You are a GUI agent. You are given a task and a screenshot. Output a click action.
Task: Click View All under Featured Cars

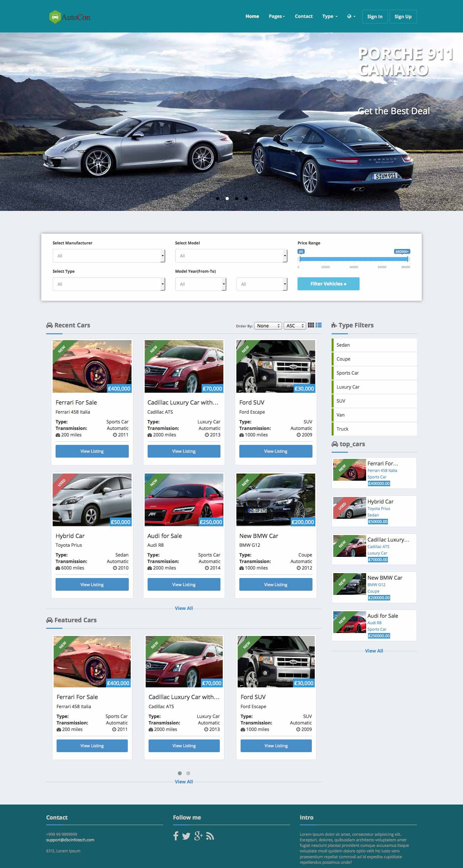pos(184,782)
